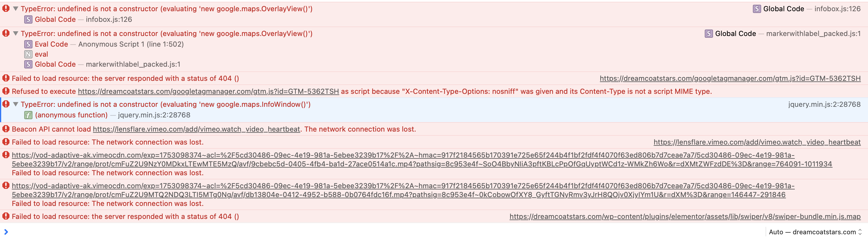Open the first vod-adaptive-ak.vimeocdn.com URL
The image size is (868, 239).
[x=422, y=160]
